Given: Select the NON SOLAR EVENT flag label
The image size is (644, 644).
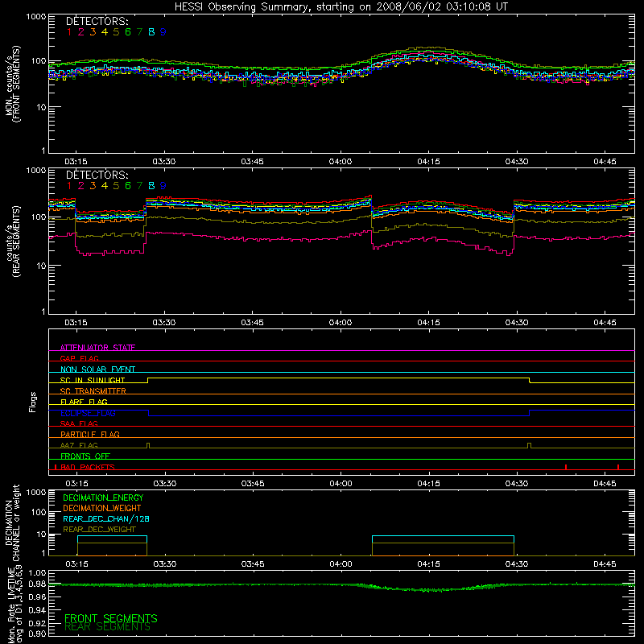Looking at the screenshot, I should tap(97, 369).
